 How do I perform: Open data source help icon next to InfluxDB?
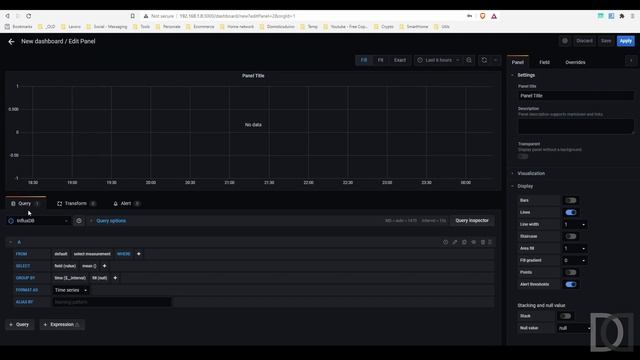[x=79, y=221]
